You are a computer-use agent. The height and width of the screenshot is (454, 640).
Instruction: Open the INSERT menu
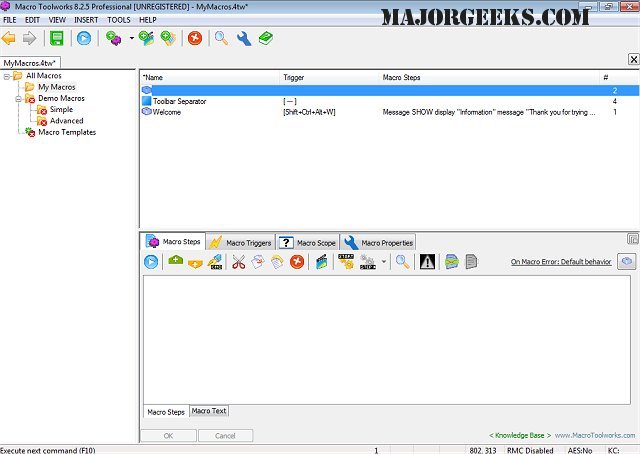point(86,20)
